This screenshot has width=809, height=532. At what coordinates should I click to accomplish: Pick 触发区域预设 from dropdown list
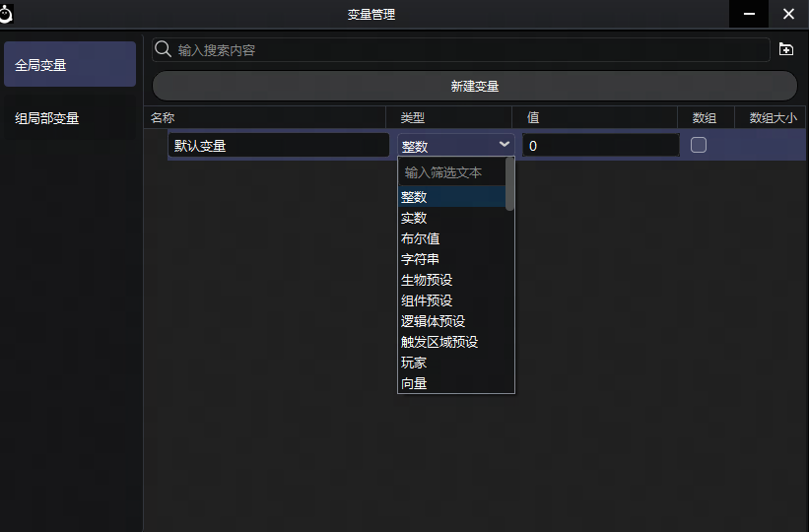pos(438,342)
